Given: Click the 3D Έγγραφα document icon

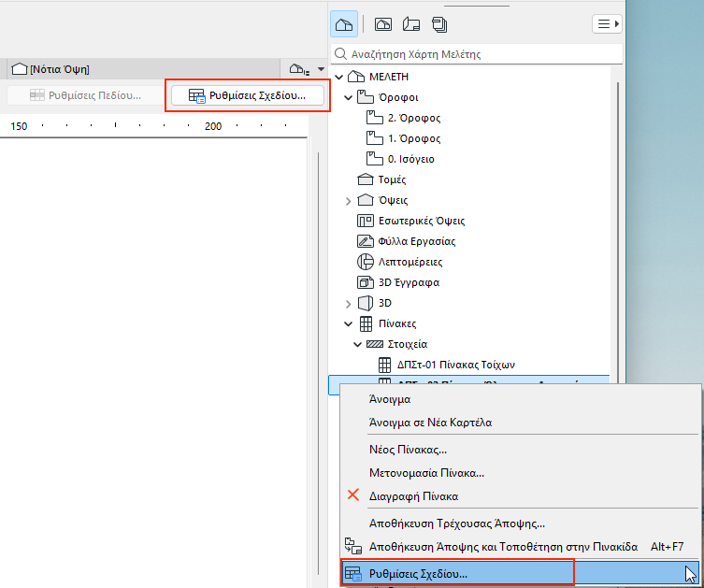Looking at the screenshot, I should pos(365,282).
